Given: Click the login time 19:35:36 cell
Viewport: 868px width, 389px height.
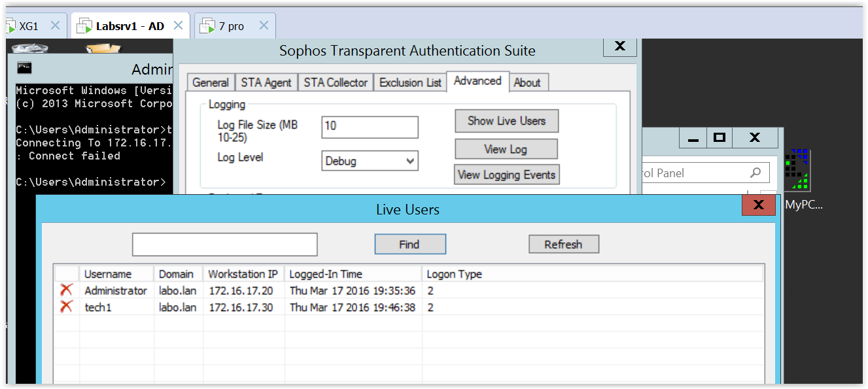Looking at the screenshot, I should tap(353, 290).
